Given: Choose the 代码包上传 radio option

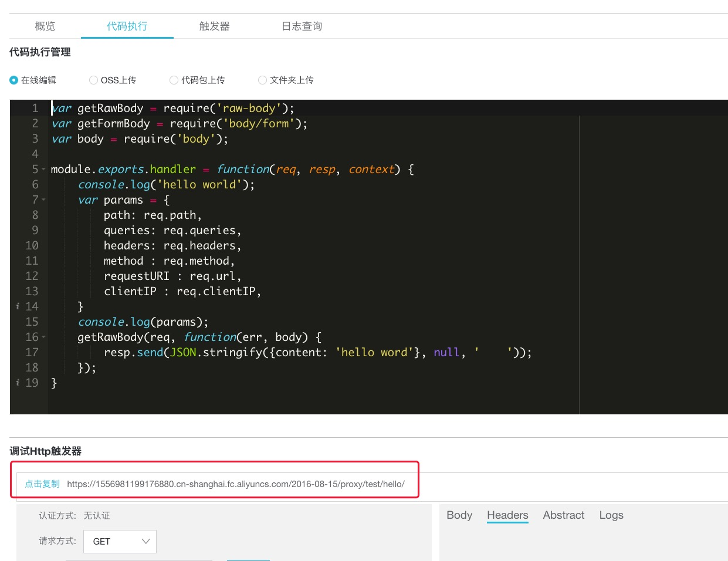Looking at the screenshot, I should pyautogui.click(x=174, y=80).
